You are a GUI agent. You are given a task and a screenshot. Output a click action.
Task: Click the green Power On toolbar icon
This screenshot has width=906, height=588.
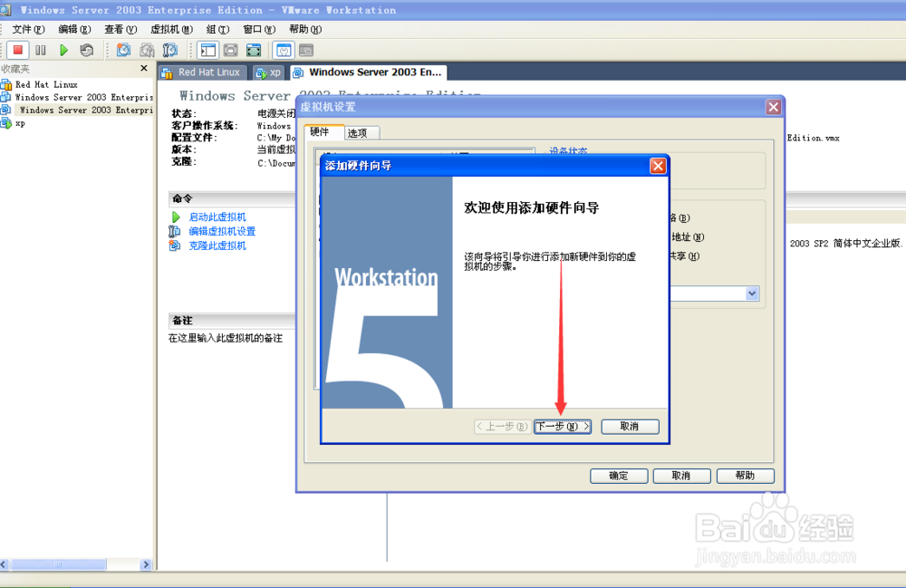[x=63, y=50]
